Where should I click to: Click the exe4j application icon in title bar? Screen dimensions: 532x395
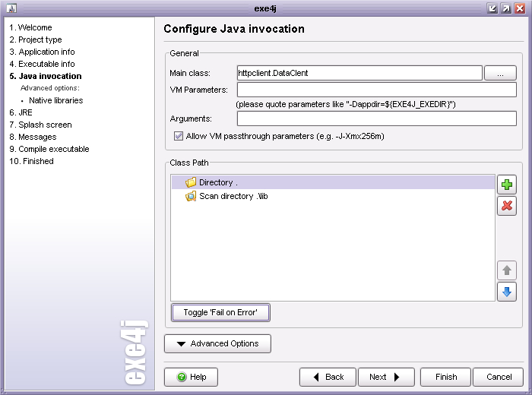11,8
